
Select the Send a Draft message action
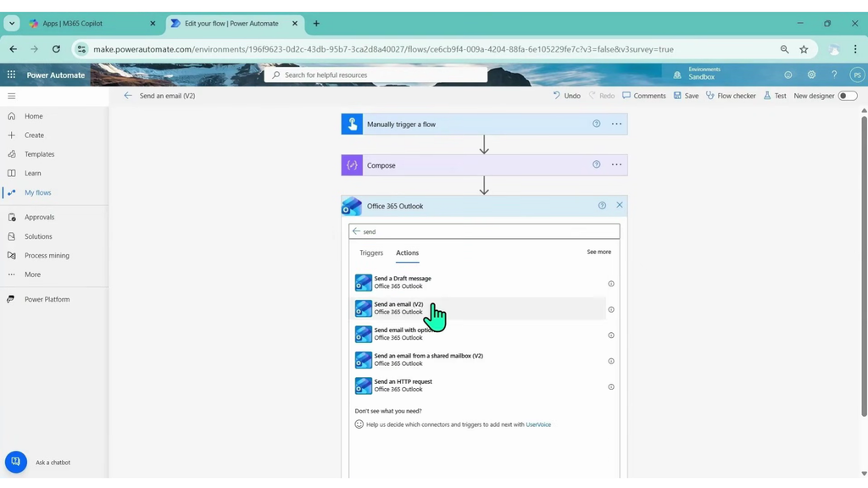click(x=478, y=282)
